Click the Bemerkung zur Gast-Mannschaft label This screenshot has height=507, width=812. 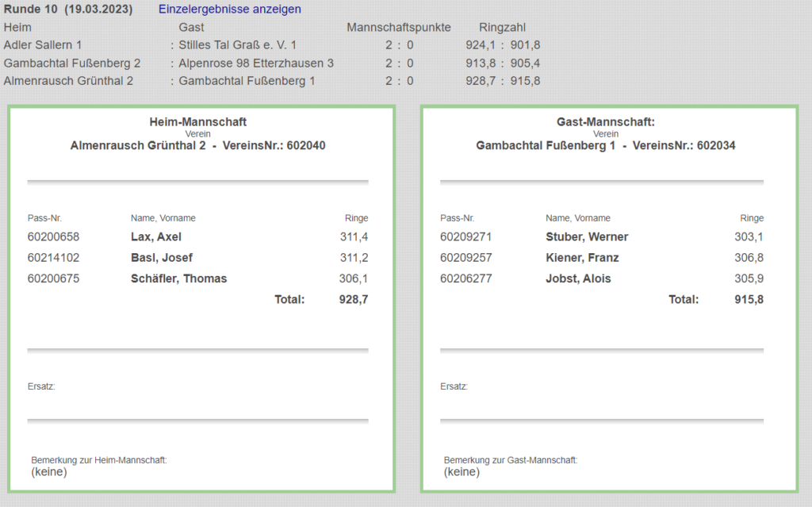511,460
